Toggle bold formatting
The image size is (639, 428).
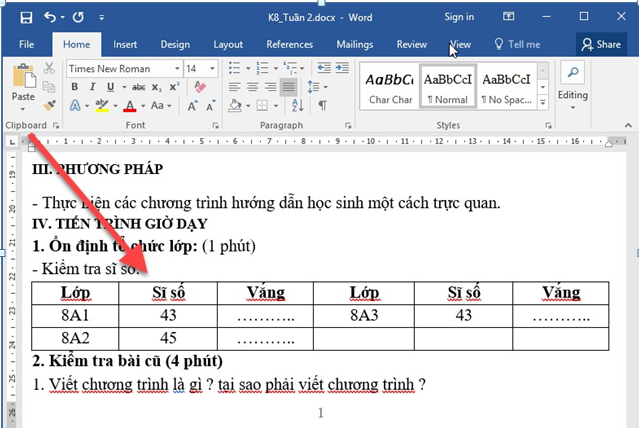(75, 87)
